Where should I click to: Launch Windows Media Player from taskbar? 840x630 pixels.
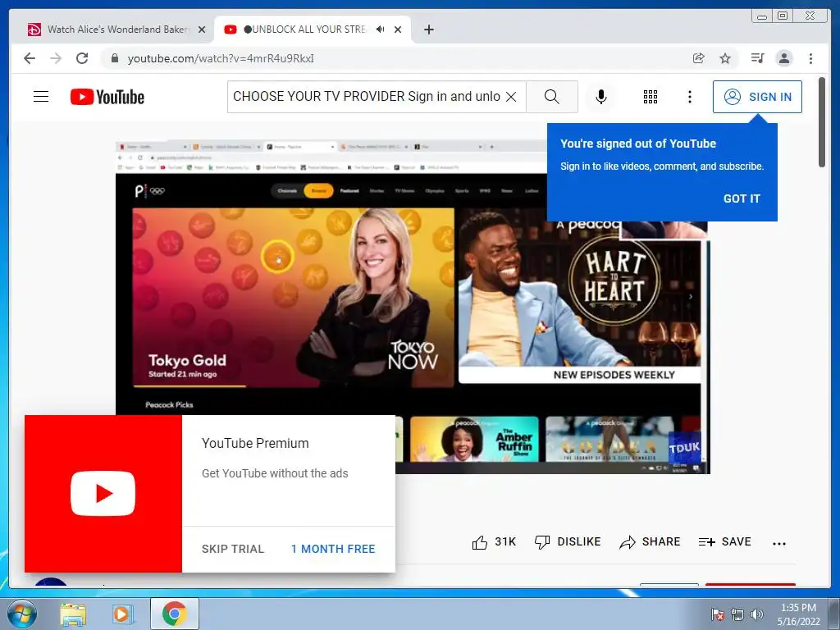pyautogui.click(x=123, y=614)
